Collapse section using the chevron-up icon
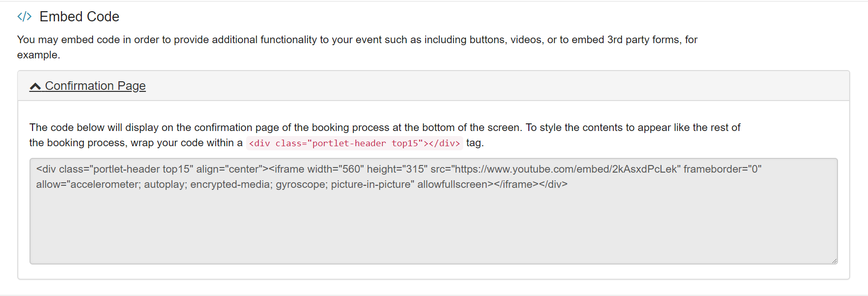Screen dimensions: 868x296 tap(35, 86)
